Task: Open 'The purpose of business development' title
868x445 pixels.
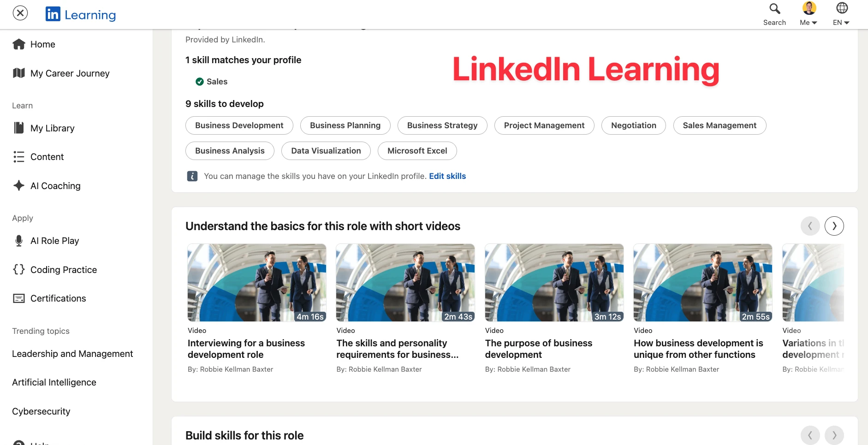Action: pyautogui.click(x=539, y=349)
